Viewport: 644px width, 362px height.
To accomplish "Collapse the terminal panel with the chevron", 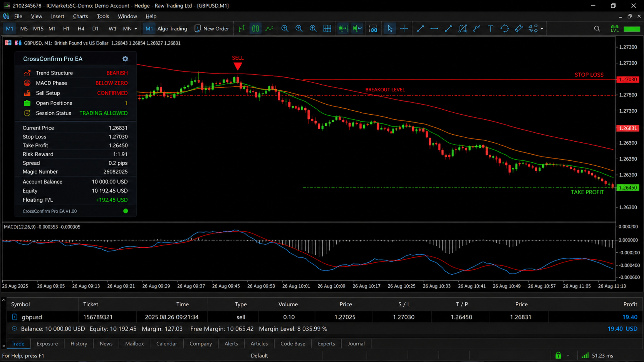I will click(3, 300).
